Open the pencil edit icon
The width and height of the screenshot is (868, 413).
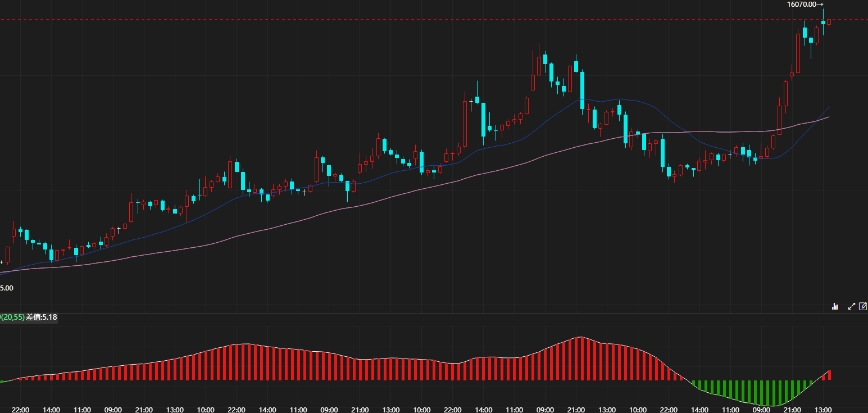click(864, 306)
